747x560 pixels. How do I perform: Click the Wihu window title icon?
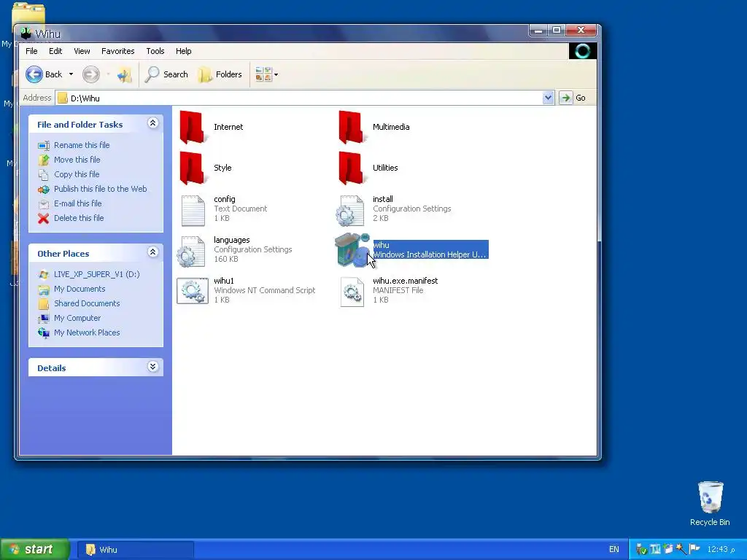(26, 34)
